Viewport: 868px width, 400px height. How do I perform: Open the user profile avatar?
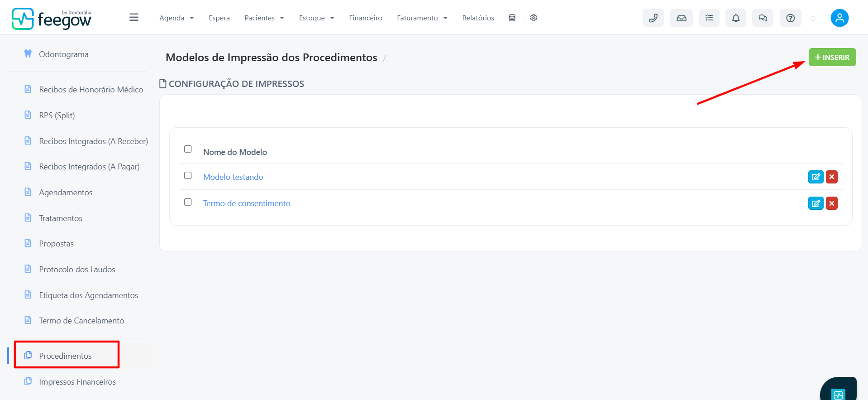tap(839, 18)
